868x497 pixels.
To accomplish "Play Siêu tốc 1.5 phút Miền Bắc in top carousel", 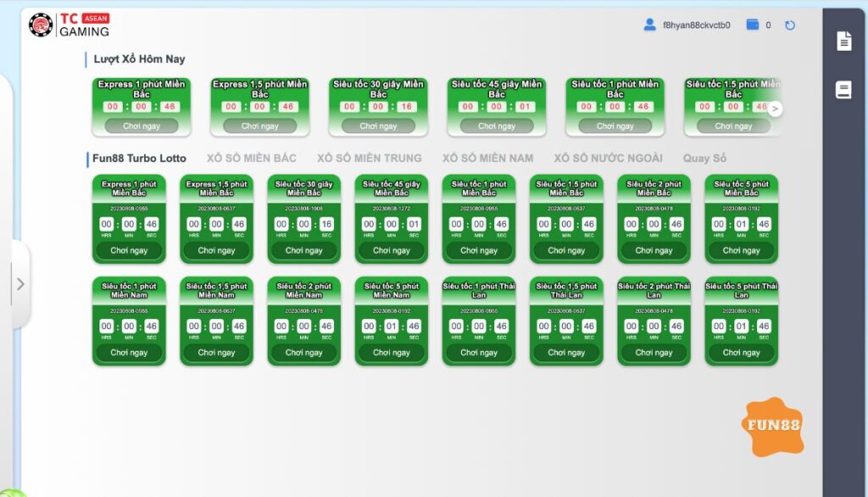I will click(x=733, y=126).
